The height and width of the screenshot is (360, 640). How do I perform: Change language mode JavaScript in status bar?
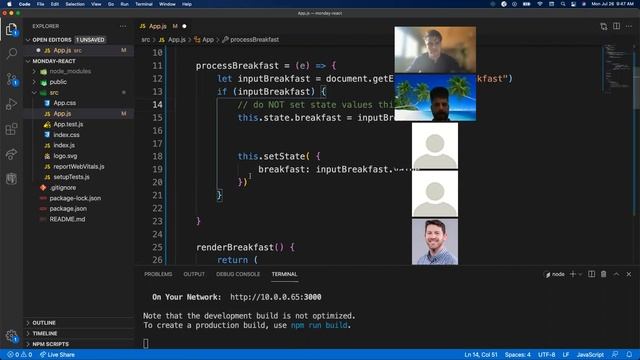point(590,355)
